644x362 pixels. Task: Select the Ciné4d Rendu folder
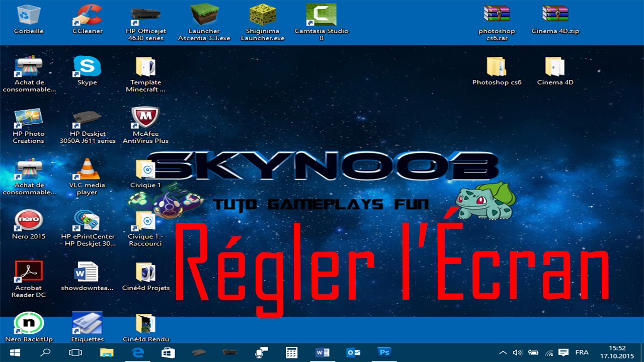pos(145,327)
